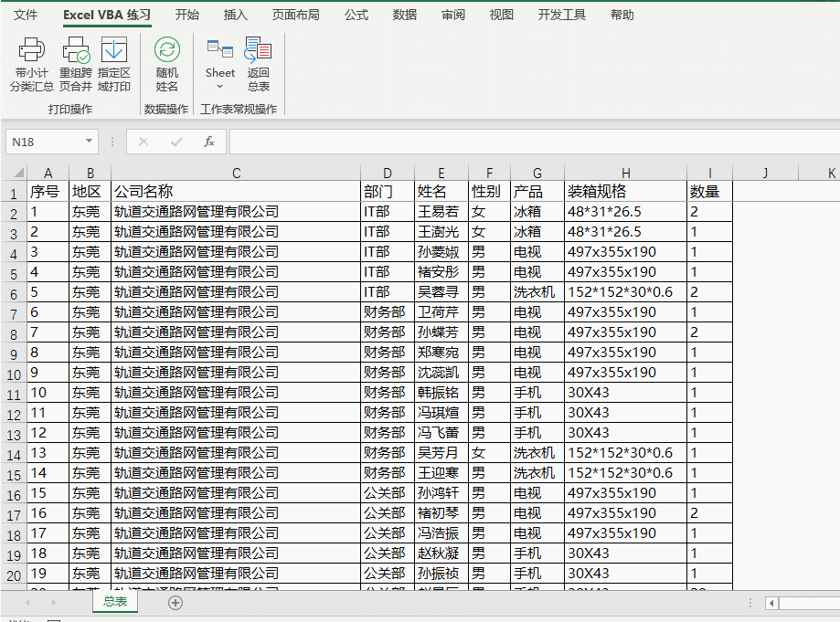Select row 1 header

pos(14,194)
